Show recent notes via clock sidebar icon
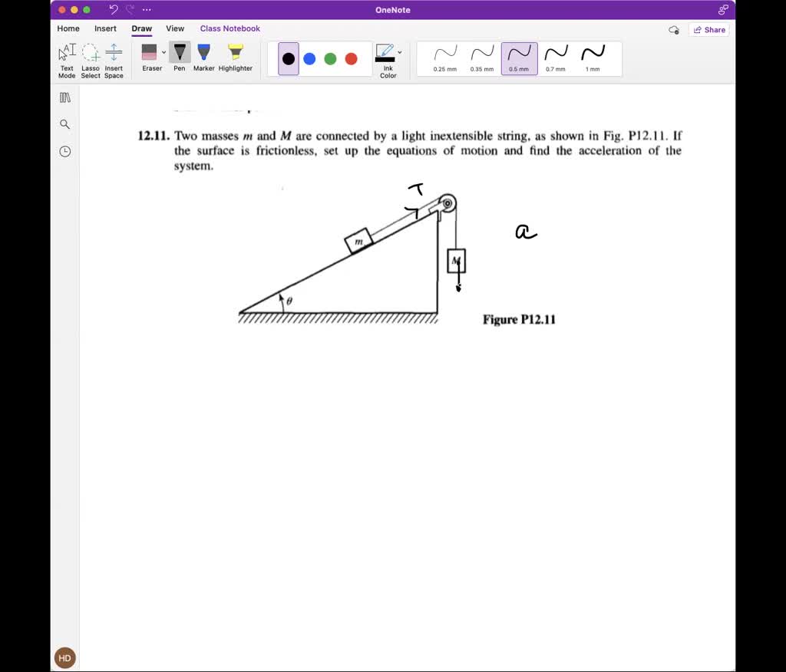Image resolution: width=786 pixels, height=672 pixels. 64,151
